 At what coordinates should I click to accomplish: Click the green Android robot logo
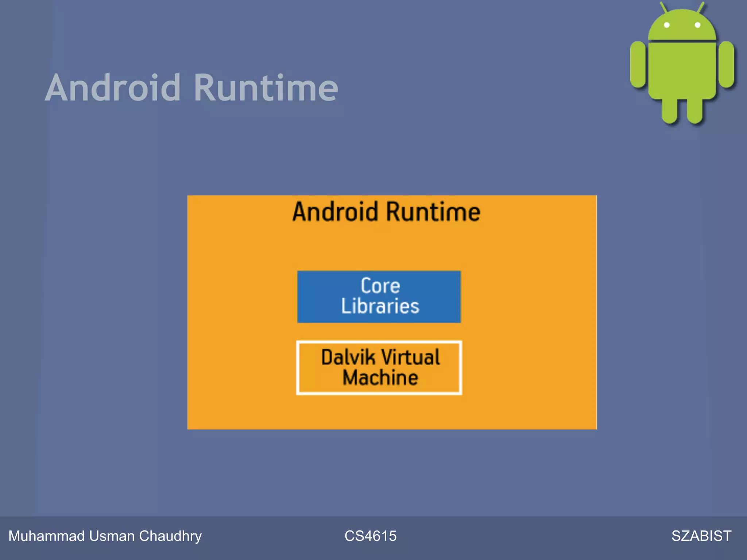click(x=682, y=63)
